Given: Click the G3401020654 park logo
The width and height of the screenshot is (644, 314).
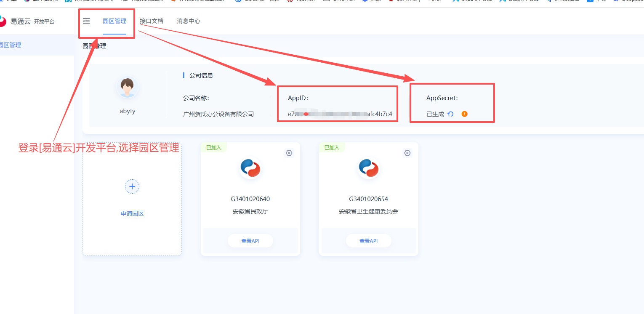Looking at the screenshot, I should click(369, 168).
